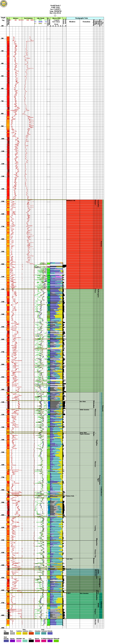The height and width of the screenshot is (644, 135).
Task: Pick the purple Gypsum legend swatch
Action: [x=12, y=641]
